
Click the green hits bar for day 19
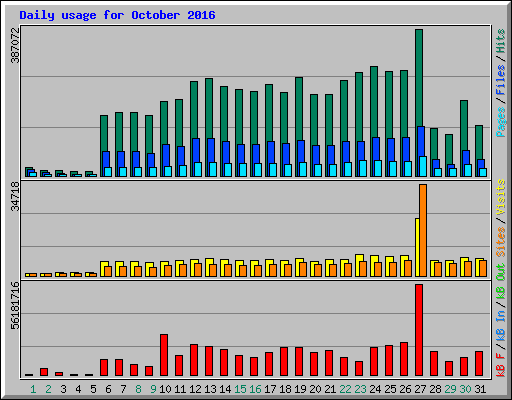(x=299, y=109)
